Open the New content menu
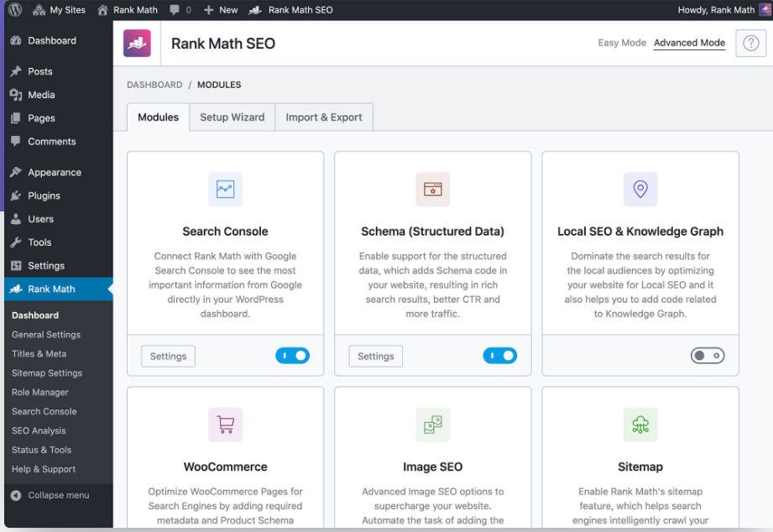Screen dimensions: 773x532 pos(221,10)
